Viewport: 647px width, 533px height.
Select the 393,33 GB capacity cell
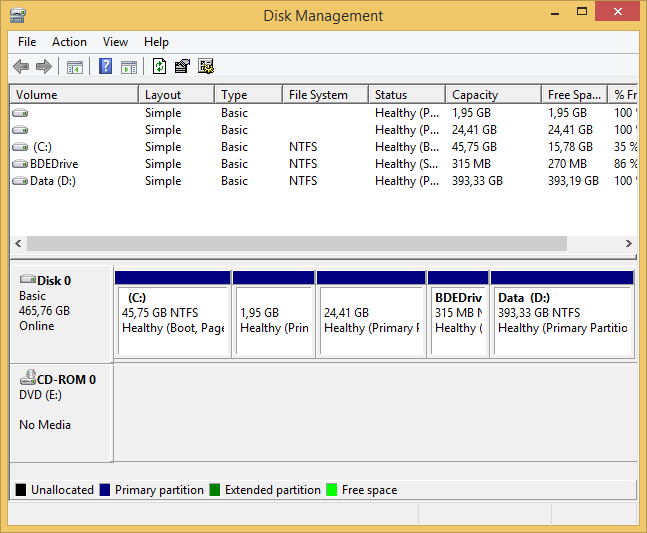(477, 181)
